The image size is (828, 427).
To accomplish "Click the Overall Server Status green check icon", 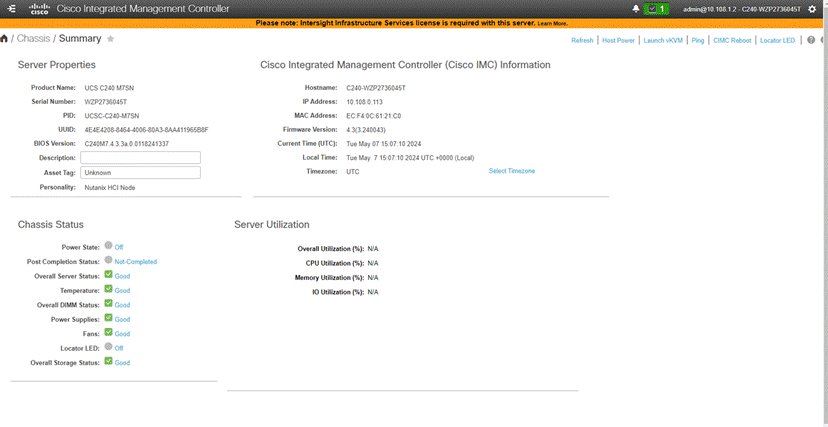I will [x=108, y=274].
